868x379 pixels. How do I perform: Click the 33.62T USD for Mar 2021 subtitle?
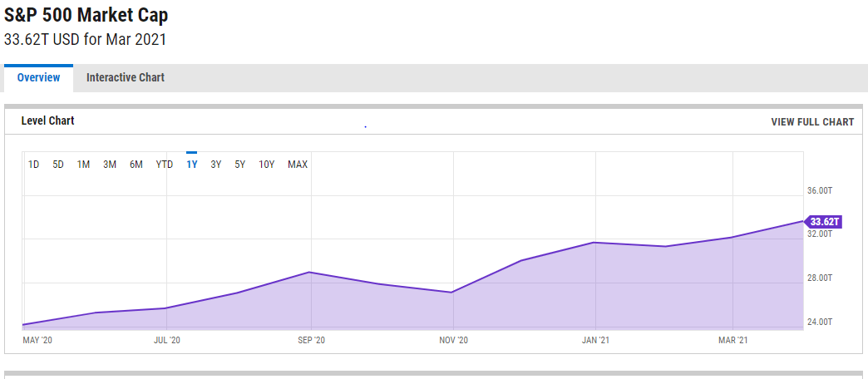point(86,40)
